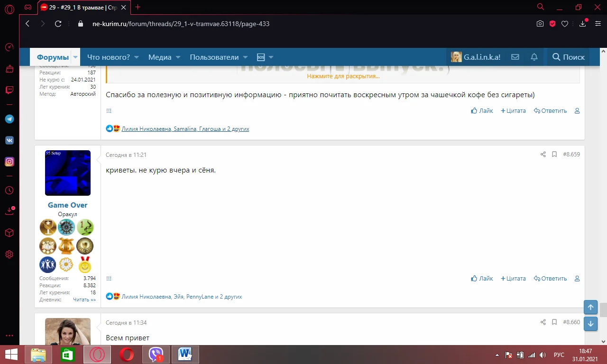Open browser settings gear in sidebar

(x=9, y=255)
